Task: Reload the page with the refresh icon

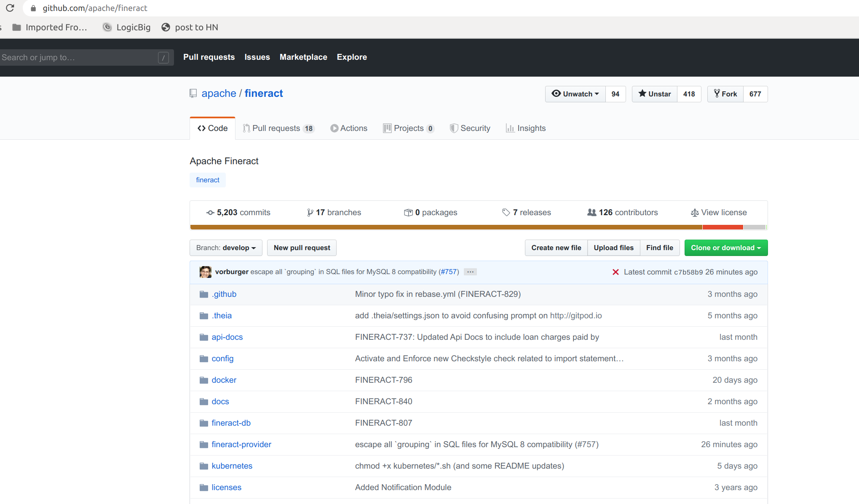Action: coord(10,8)
